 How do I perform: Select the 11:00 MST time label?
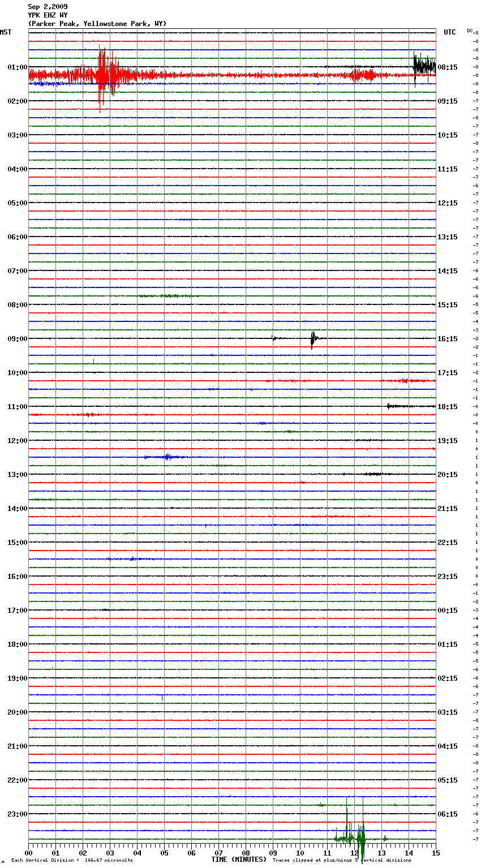pos(18,407)
